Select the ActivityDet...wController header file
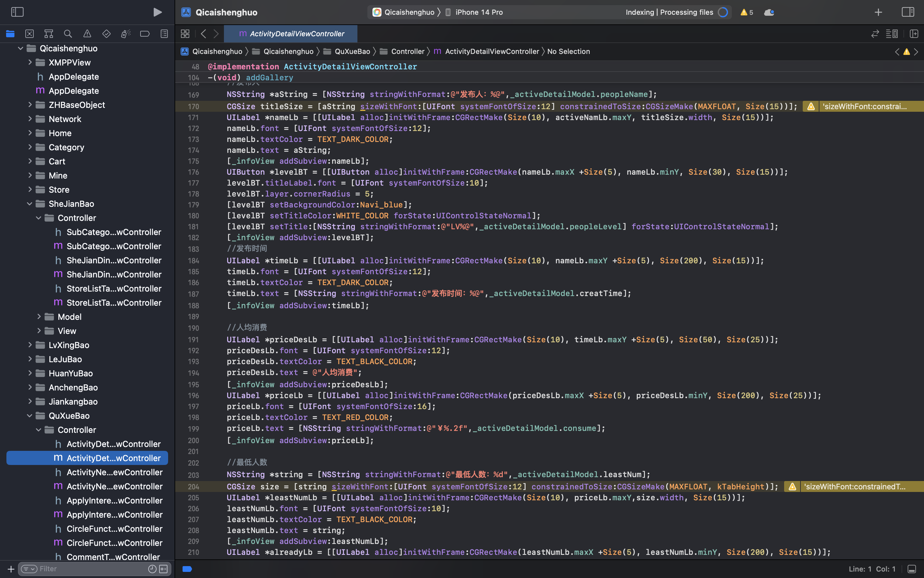The width and height of the screenshot is (924, 578). [87, 444]
